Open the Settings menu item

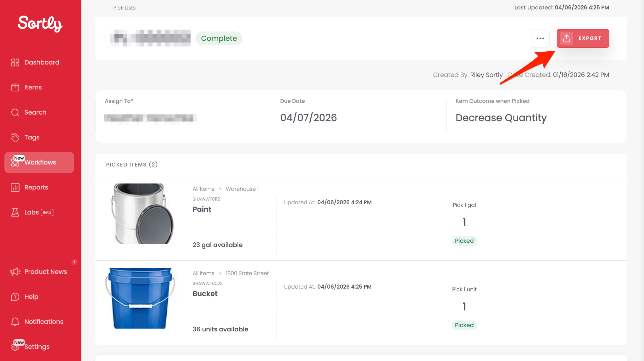coord(37,347)
